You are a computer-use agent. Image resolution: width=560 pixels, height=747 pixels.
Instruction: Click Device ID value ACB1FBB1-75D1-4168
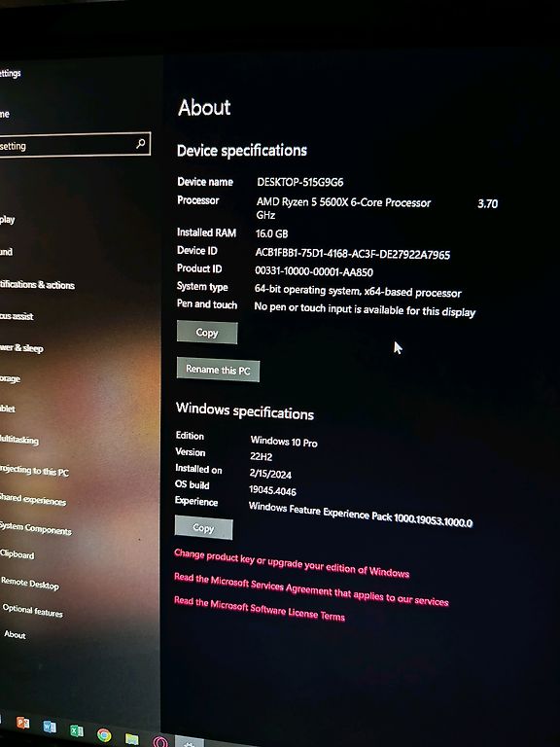(x=352, y=254)
